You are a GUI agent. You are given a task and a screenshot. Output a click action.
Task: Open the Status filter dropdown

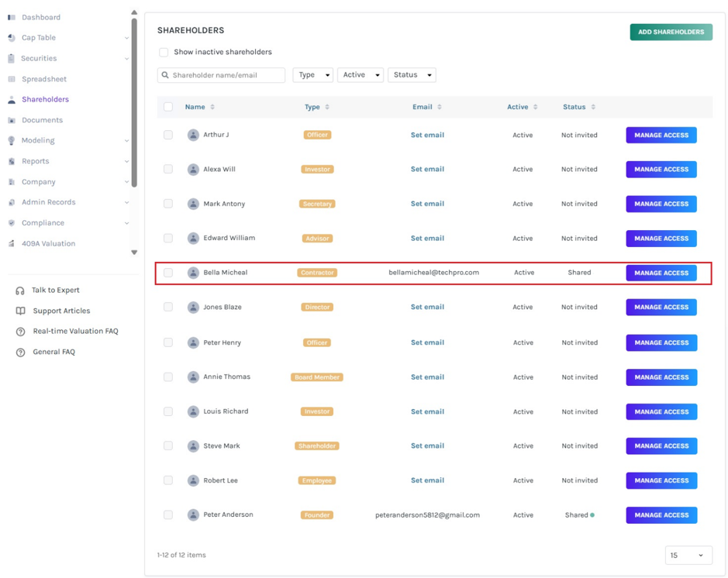click(412, 74)
